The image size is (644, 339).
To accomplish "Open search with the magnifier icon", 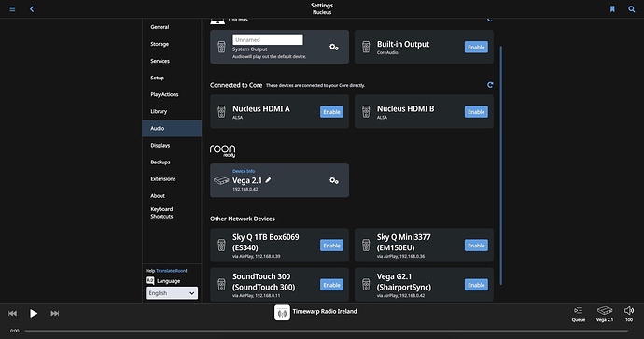I will [632, 9].
